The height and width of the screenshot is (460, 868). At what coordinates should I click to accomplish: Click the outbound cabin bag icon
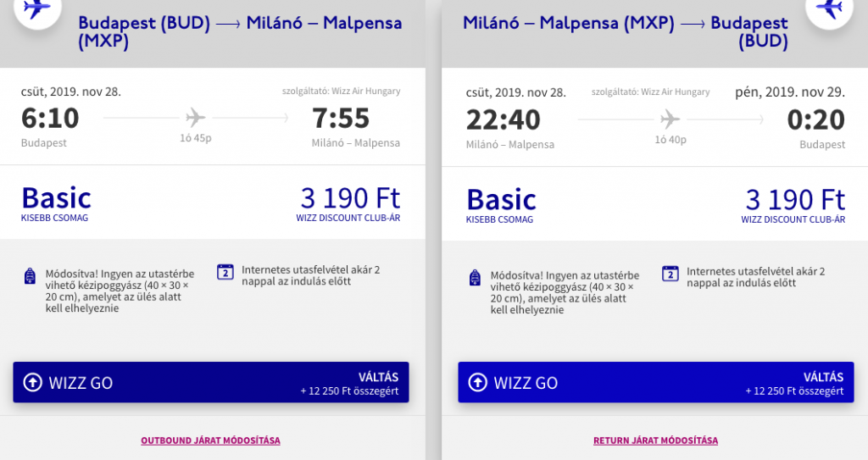30,275
